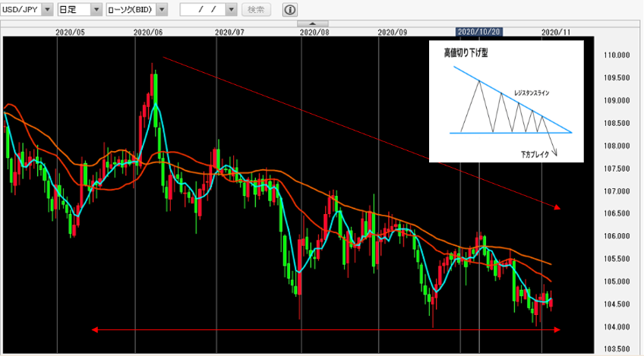Click the 2020/11 date label on time axis

(555, 33)
